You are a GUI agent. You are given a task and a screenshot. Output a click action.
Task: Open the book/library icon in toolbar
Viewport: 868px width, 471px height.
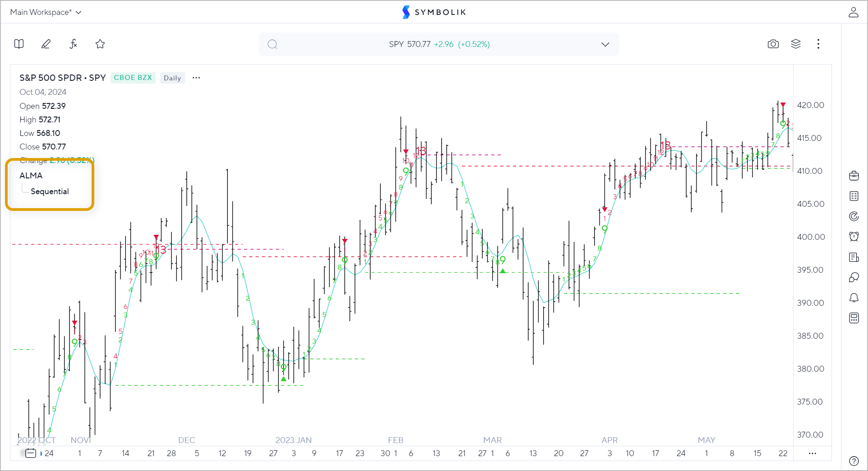pos(19,44)
